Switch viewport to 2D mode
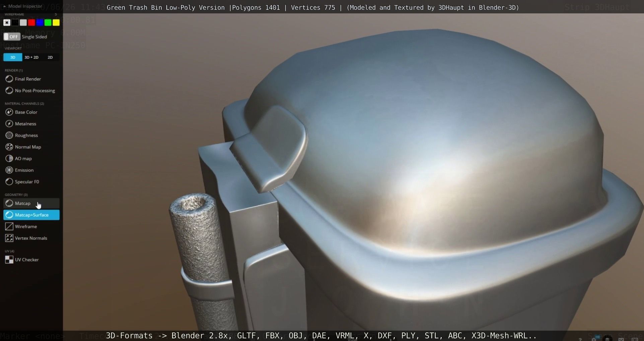Image resolution: width=644 pixels, height=341 pixels. (50, 57)
